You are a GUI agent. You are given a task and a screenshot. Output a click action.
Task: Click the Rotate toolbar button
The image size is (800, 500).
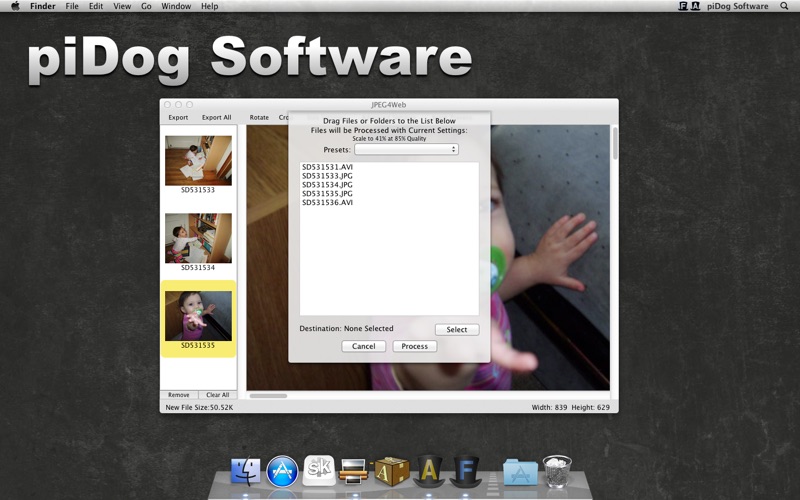(259, 117)
